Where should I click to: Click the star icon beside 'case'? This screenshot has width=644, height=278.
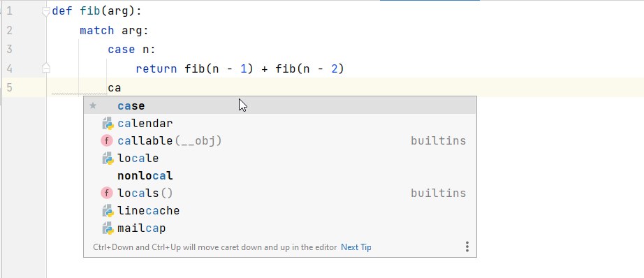pyautogui.click(x=93, y=106)
